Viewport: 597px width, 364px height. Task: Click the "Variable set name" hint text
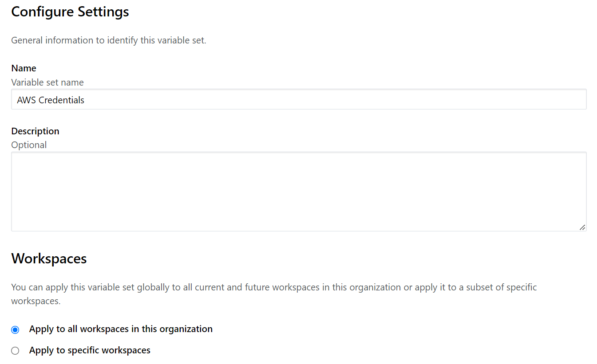coord(47,82)
